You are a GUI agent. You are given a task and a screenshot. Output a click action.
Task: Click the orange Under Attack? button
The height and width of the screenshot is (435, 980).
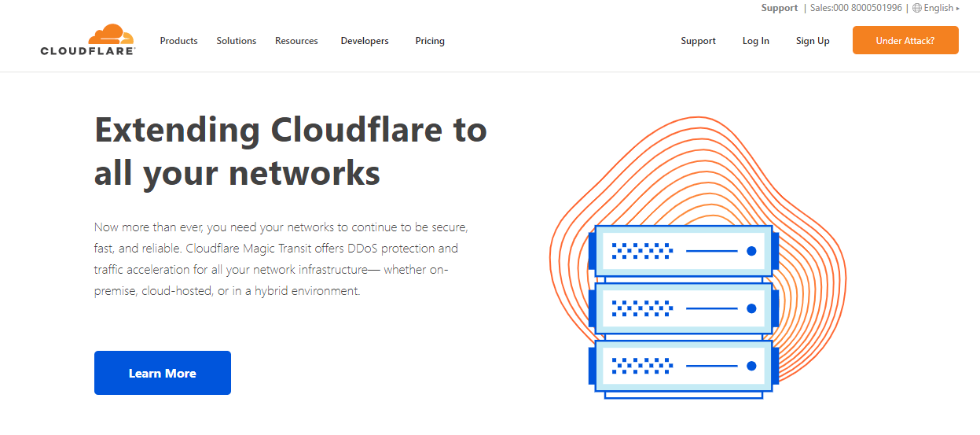click(x=905, y=40)
